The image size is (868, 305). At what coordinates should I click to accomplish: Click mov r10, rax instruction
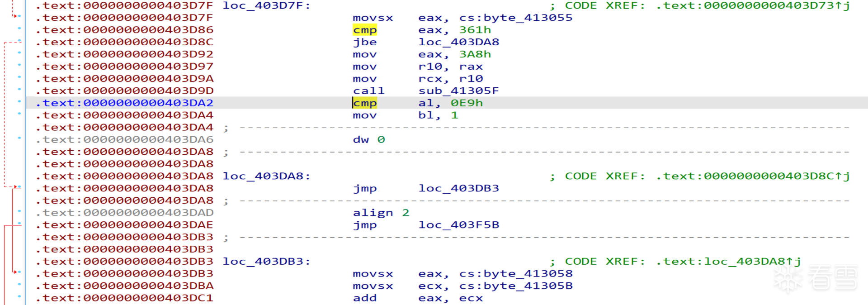click(x=418, y=67)
